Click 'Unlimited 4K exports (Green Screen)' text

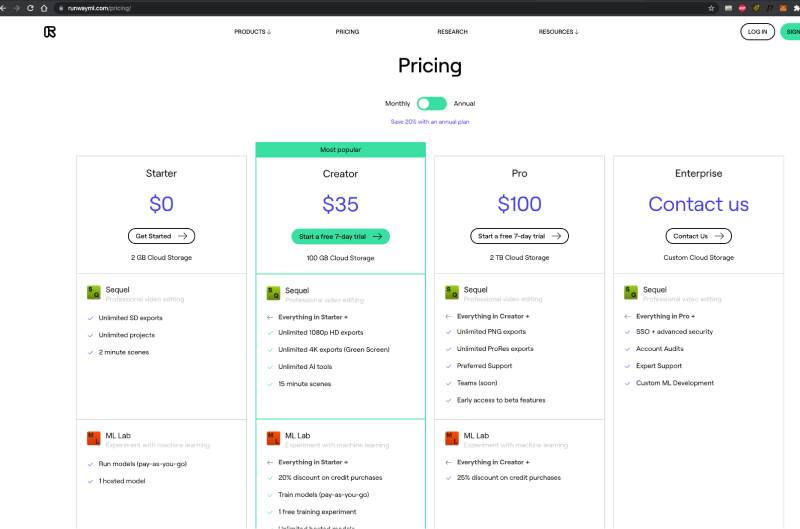pos(334,350)
